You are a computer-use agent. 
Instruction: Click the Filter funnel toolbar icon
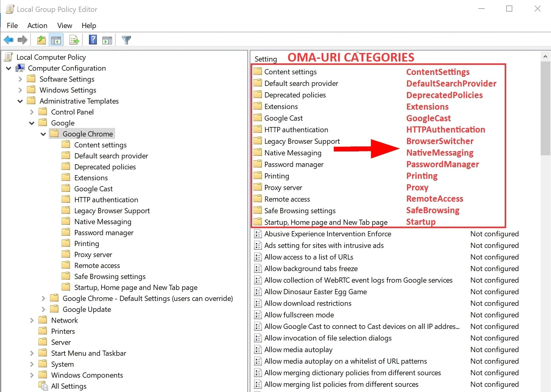coord(126,40)
